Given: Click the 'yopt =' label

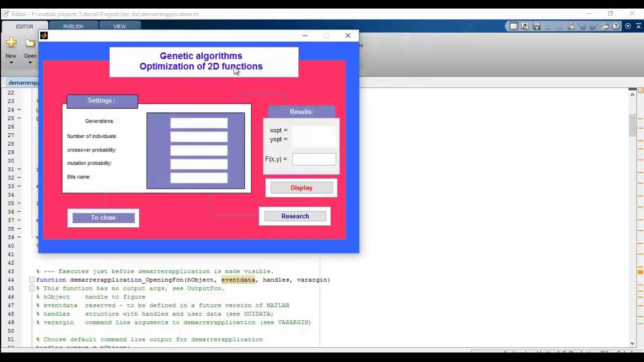Looking at the screenshot, I should 279,139.
